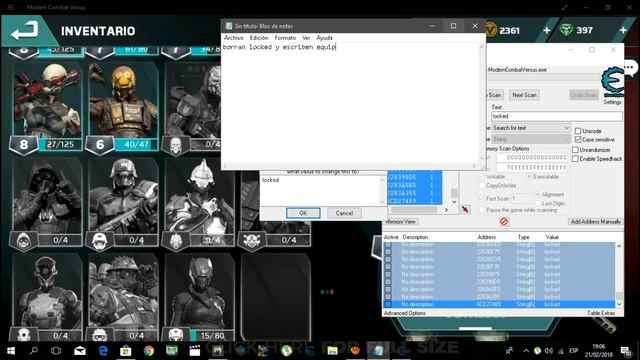This screenshot has width=640, height=360.
Task: Click the Description column header
Action: 415,237
